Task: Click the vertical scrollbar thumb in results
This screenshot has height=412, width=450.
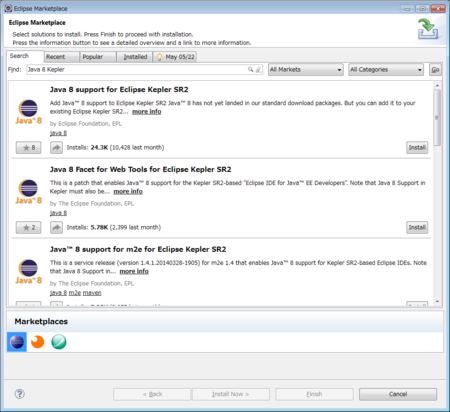Action: [x=437, y=117]
